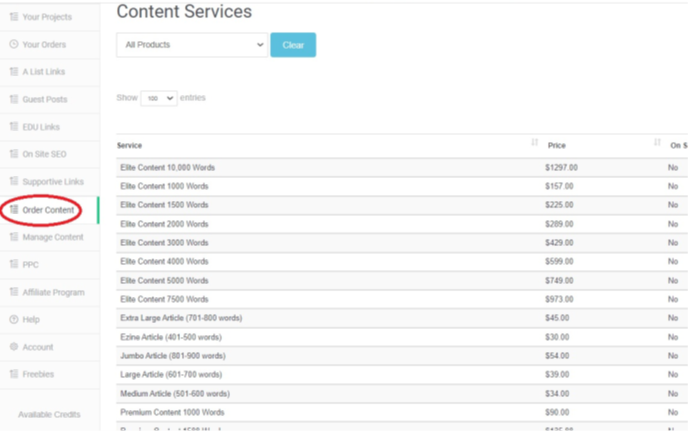Screen dimensions: 689x431
Task: Go to Manage Content menu item
Action: tap(52, 237)
